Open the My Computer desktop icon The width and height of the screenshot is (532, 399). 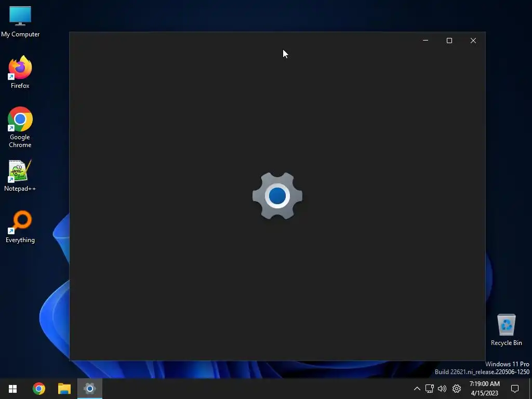point(20,21)
